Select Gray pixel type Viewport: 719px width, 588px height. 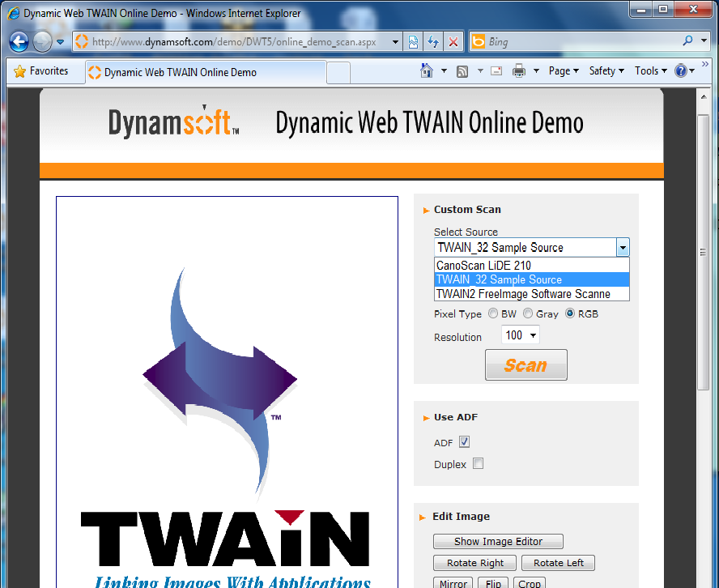[x=528, y=313]
